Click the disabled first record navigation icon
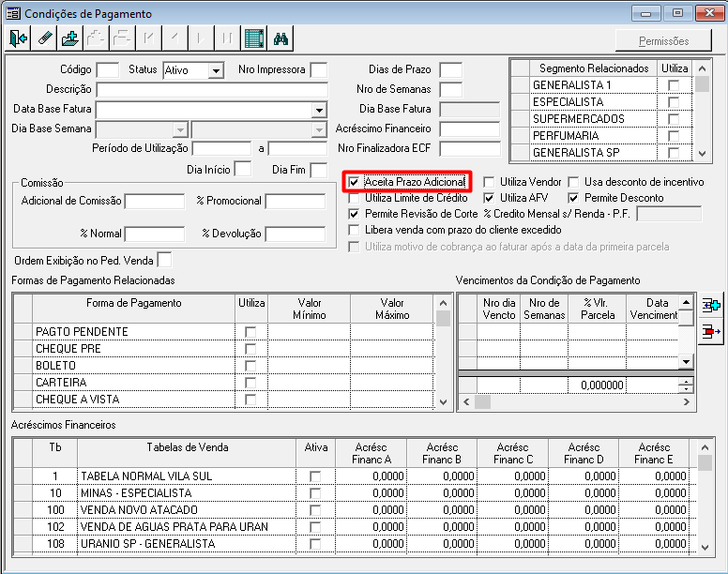This screenshot has width=728, height=574. click(x=148, y=38)
